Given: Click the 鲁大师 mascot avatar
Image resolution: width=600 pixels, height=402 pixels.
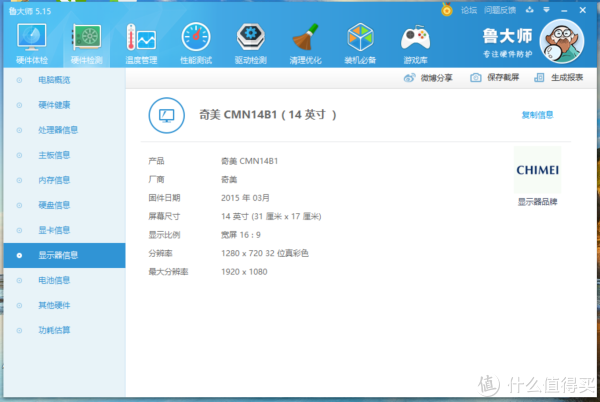Looking at the screenshot, I should pos(562,41).
